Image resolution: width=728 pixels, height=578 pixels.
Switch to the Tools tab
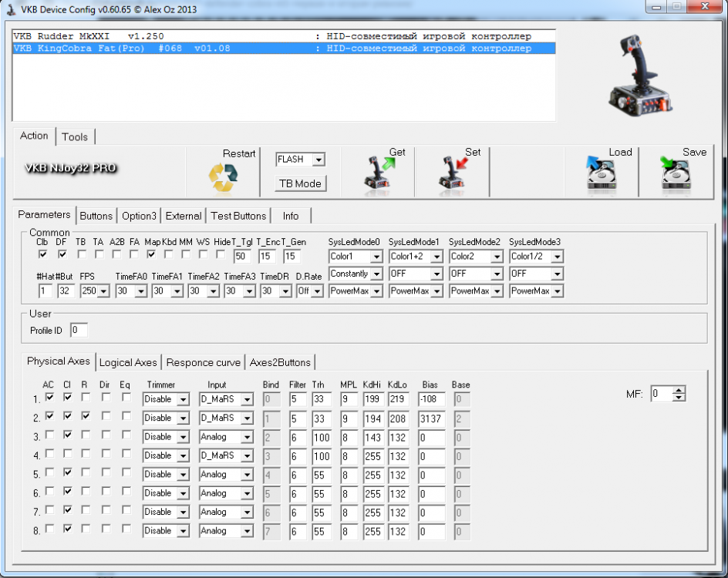[75, 136]
